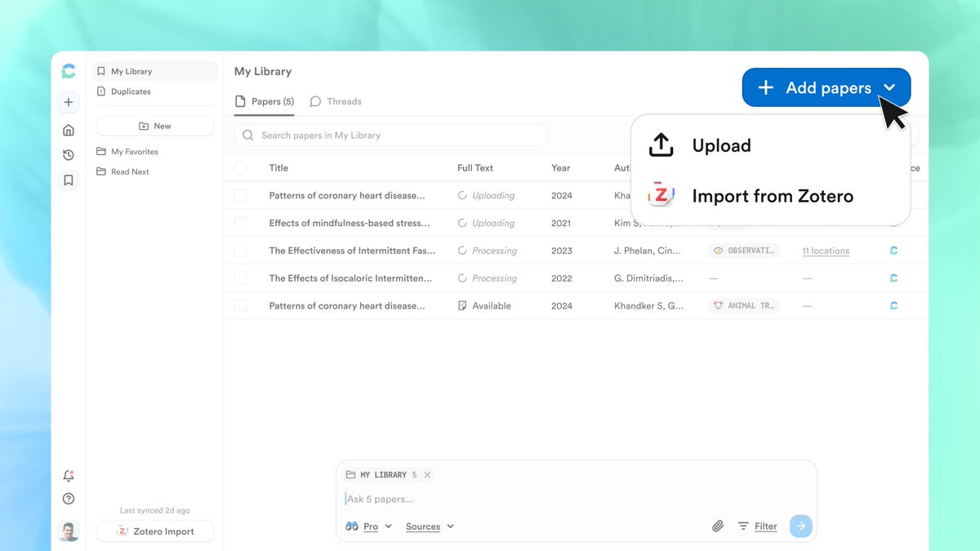Image resolution: width=980 pixels, height=551 pixels.
Task: Open the 11 locations link
Action: tap(826, 251)
